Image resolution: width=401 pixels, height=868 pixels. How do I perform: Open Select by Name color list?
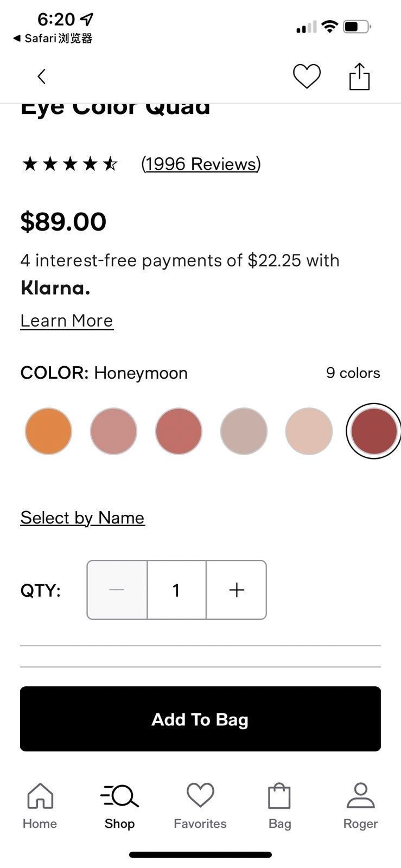pyautogui.click(x=82, y=518)
